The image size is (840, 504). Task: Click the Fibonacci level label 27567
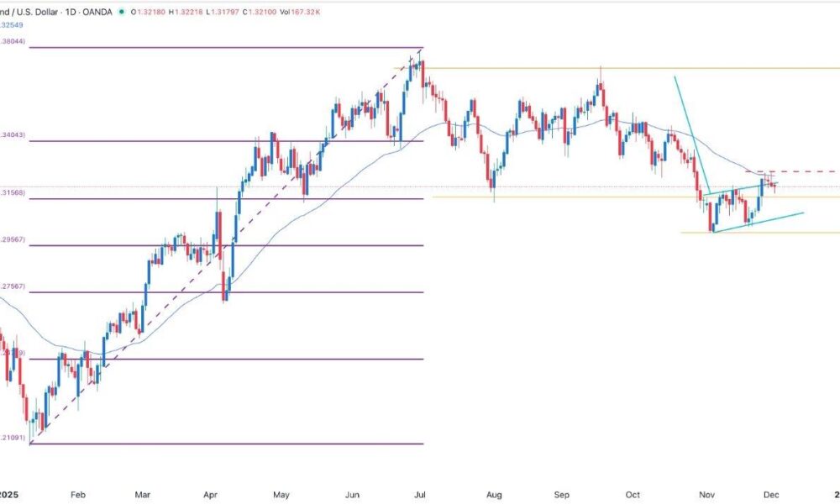14,287
